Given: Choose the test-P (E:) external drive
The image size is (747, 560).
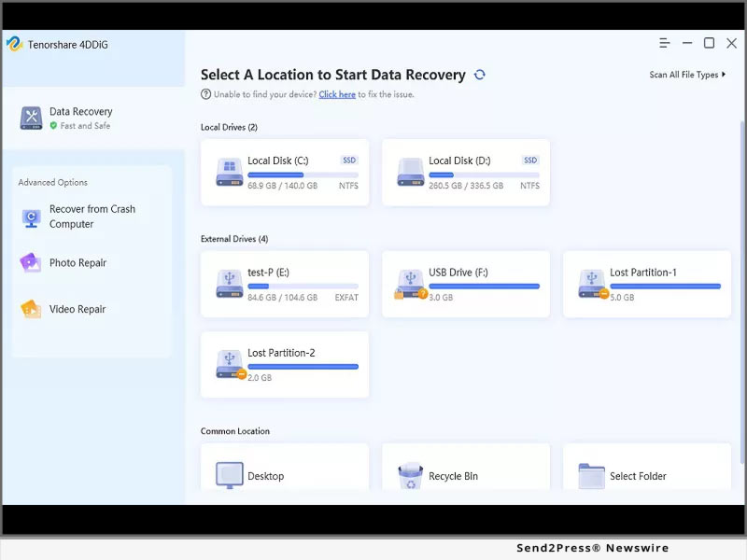Looking at the screenshot, I should point(284,285).
